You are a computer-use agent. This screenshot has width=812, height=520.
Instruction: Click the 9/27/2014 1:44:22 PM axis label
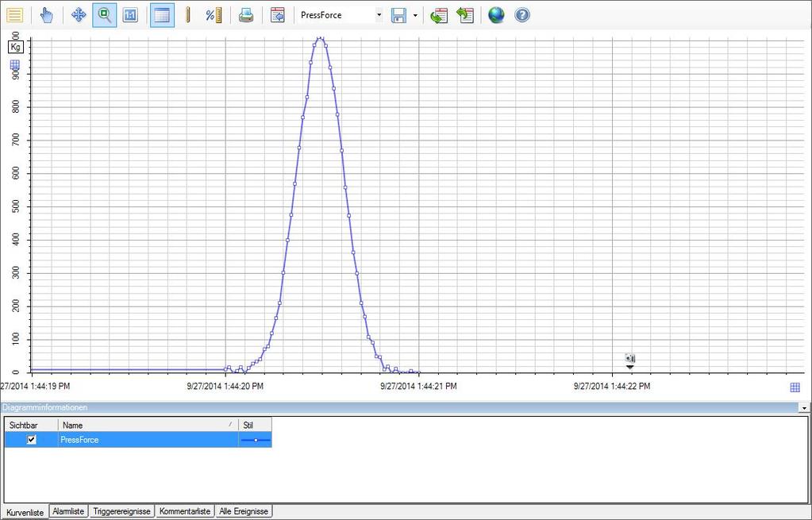(612, 387)
